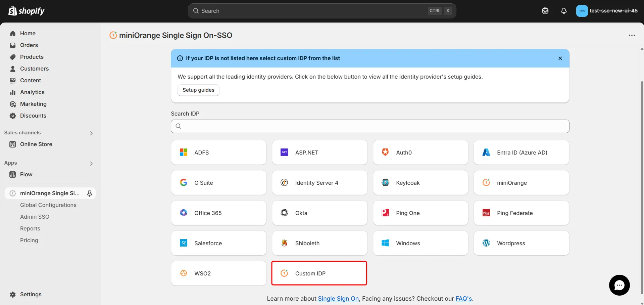Image resolution: width=644 pixels, height=305 pixels.
Task: Choose the Custom IDP option
Action: tap(319, 273)
